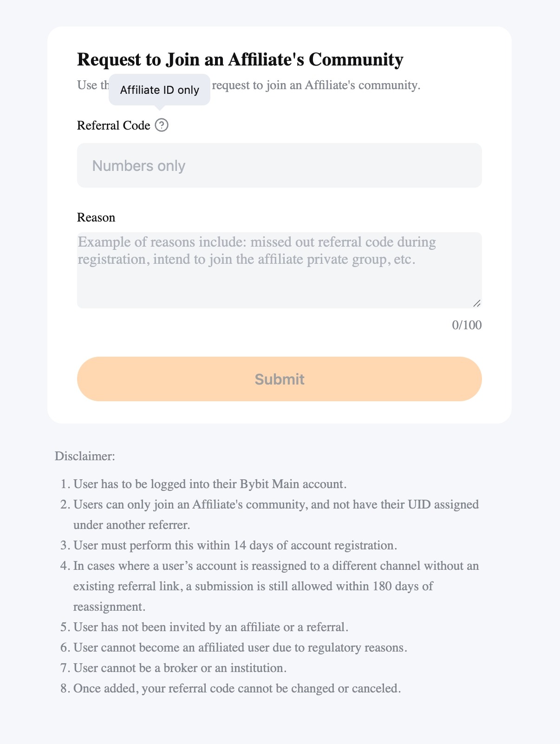This screenshot has width=560, height=744.
Task: Click the 'Disclaimer:' heading text
Action: 85,456
